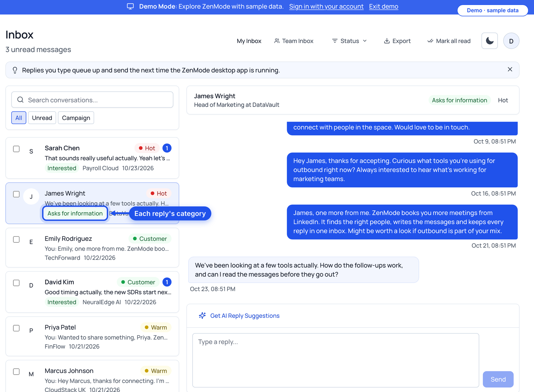Filter by Unread conversations
This screenshot has width=534, height=392.
(x=42, y=118)
